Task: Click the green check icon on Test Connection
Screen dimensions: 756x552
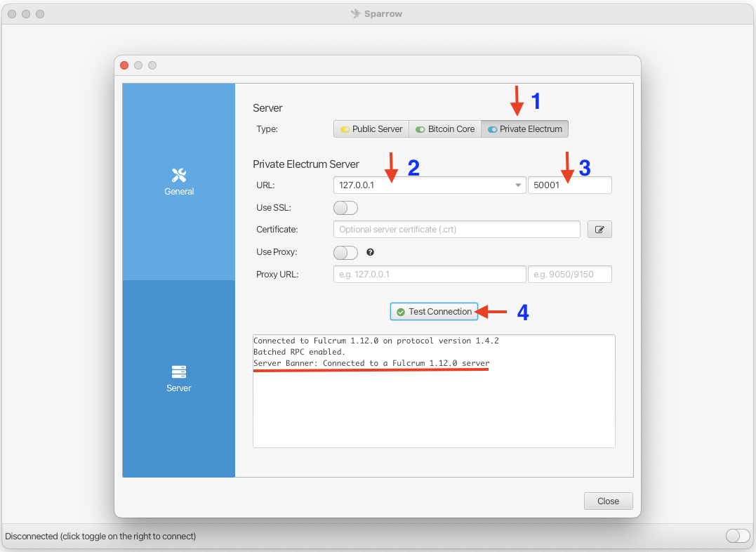Action: [401, 313]
